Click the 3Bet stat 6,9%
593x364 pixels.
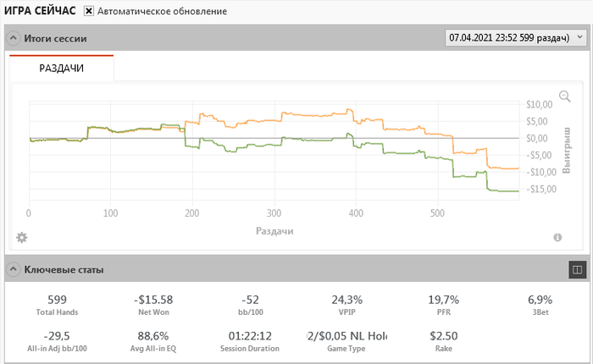[540, 300]
